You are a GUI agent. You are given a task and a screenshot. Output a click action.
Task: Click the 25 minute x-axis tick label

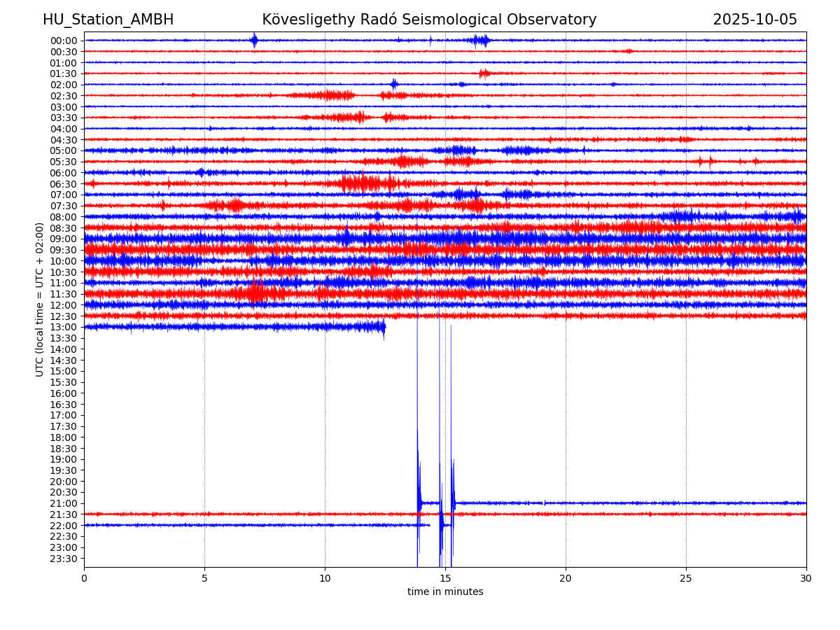coord(686,578)
